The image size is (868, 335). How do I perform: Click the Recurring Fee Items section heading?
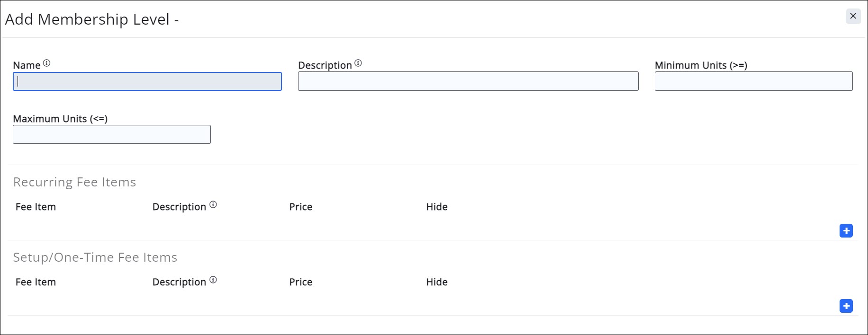click(x=74, y=182)
